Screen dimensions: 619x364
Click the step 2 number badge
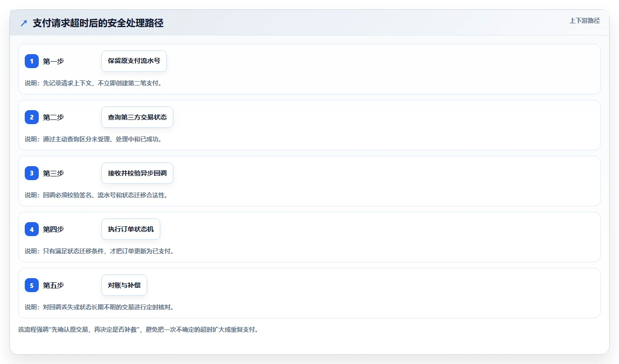pyautogui.click(x=32, y=117)
